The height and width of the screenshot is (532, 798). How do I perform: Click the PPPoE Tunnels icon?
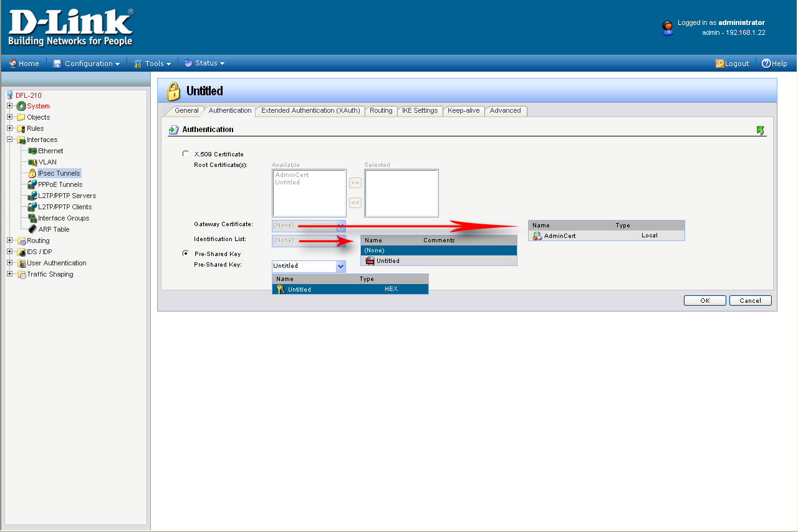tap(32, 184)
